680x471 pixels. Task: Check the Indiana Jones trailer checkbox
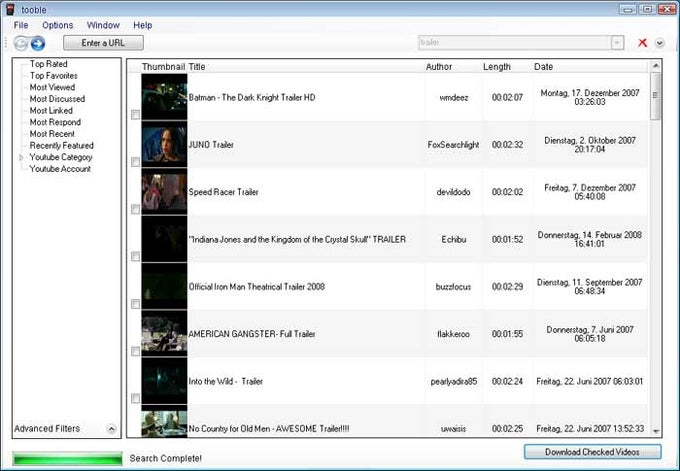(135, 256)
